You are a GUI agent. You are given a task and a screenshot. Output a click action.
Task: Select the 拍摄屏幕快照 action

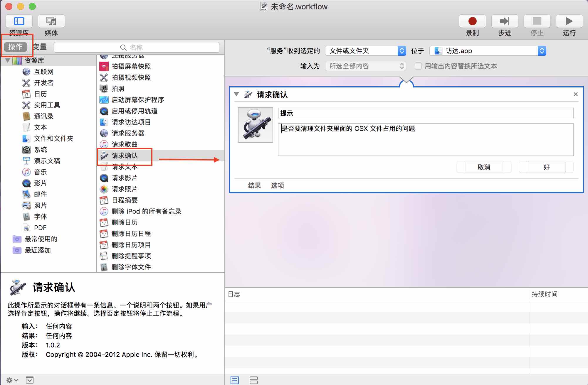coord(131,66)
